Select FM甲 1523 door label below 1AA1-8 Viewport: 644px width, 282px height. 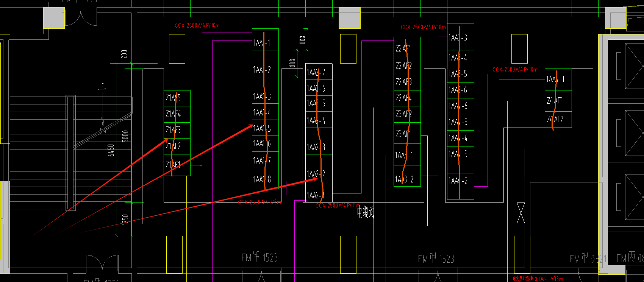click(259, 257)
